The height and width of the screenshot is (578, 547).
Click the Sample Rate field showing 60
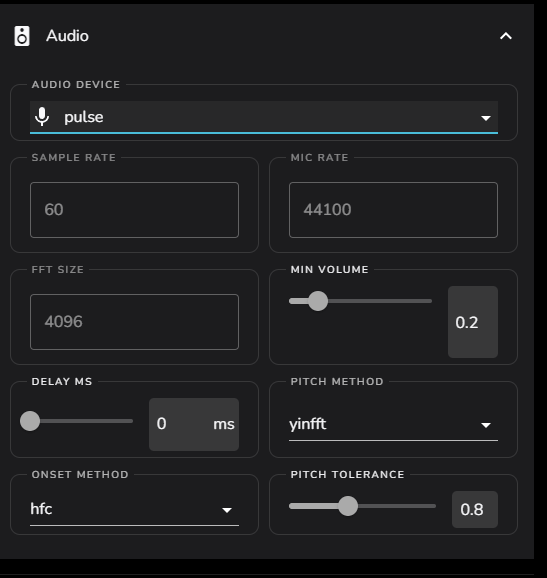pos(135,210)
